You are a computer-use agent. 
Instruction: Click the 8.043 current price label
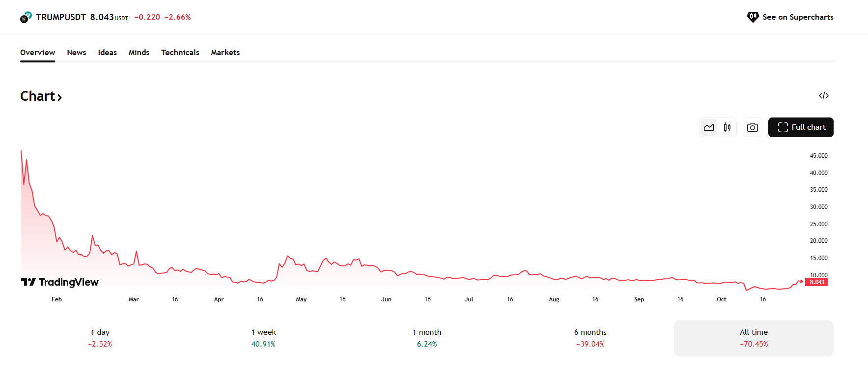(816, 282)
